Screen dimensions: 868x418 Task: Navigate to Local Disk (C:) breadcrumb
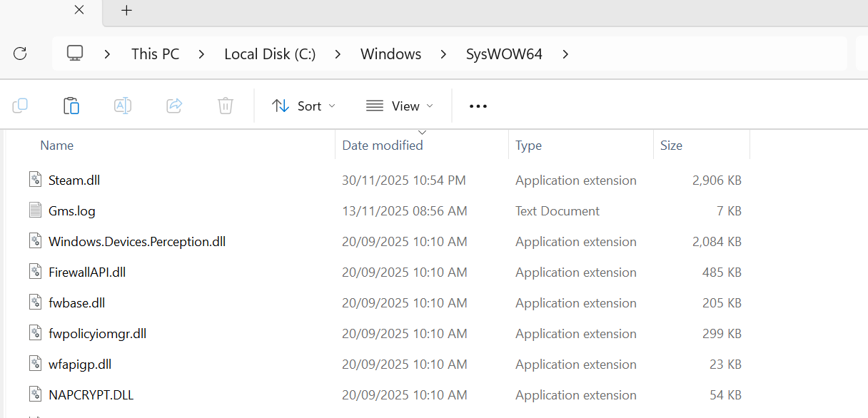[x=270, y=54]
